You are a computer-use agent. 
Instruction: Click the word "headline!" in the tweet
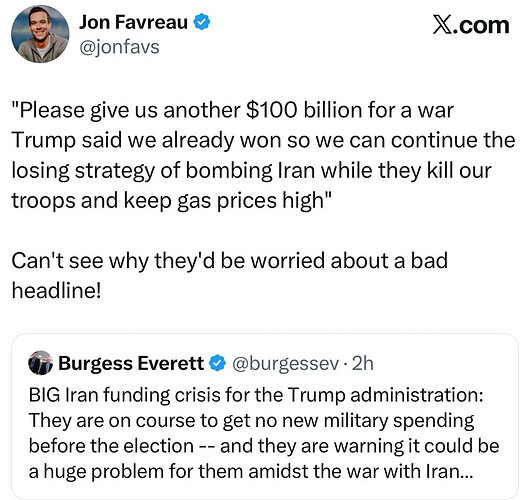tap(56, 290)
